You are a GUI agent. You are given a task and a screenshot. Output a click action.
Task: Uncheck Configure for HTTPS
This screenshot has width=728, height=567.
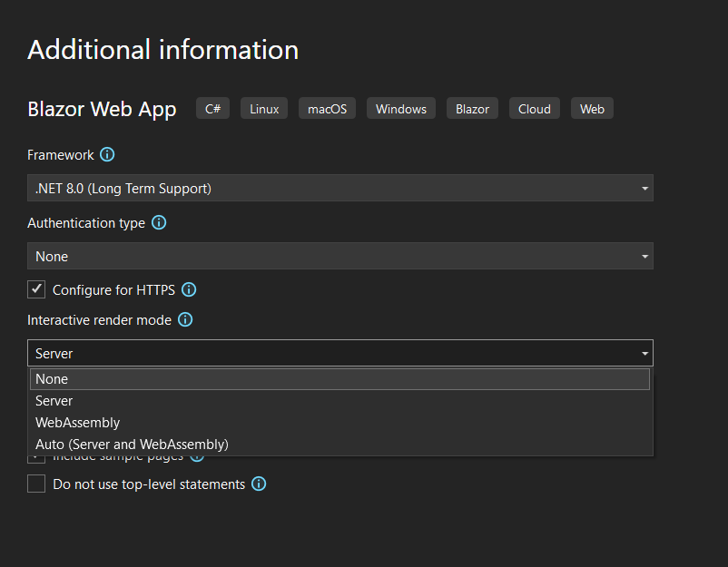tap(36, 289)
